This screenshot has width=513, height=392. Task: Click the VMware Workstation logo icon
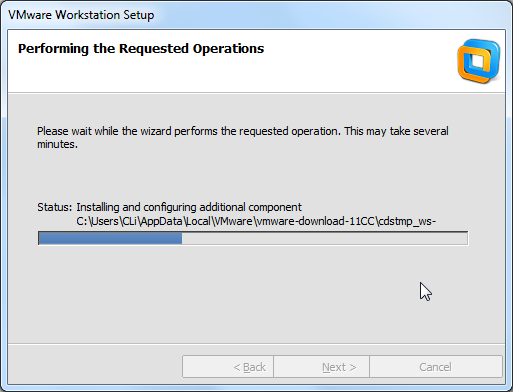point(479,61)
